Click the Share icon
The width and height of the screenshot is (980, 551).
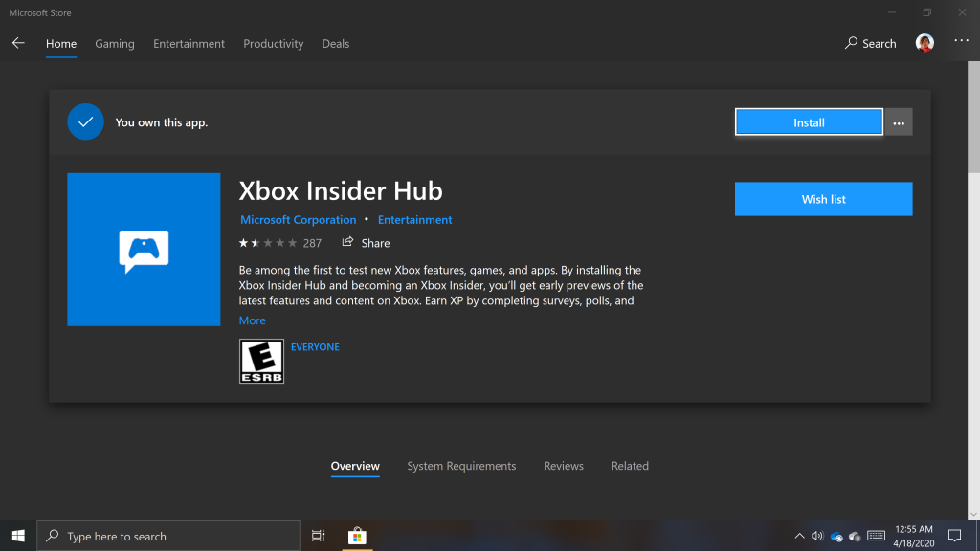347,242
